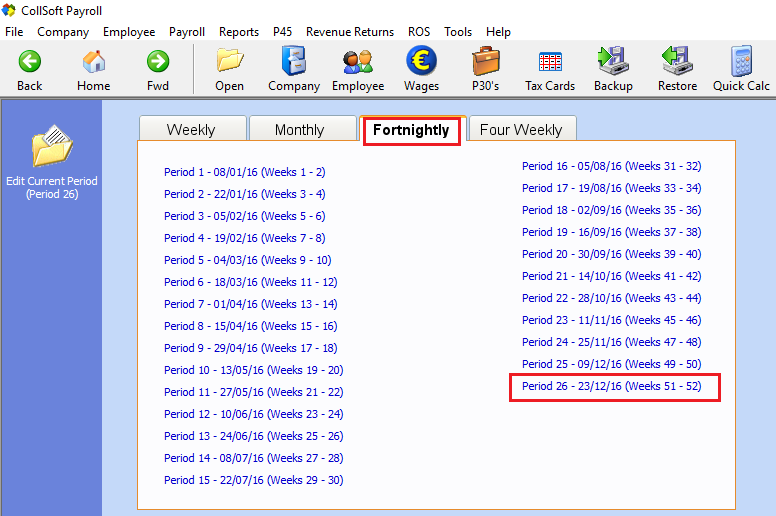This screenshot has width=776, height=516.
Task: Open the Tax Cards toolbar icon
Action: coord(550,62)
